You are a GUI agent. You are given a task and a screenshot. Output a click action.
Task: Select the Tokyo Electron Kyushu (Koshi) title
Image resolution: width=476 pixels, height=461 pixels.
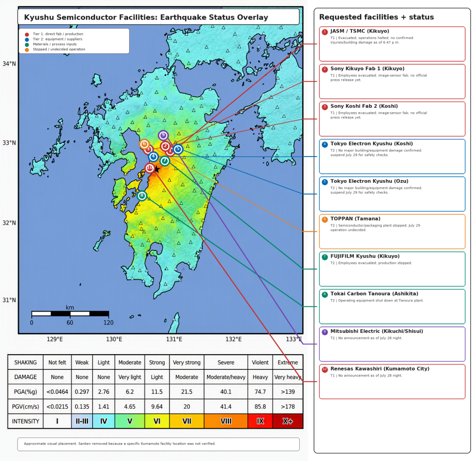tap(372, 143)
